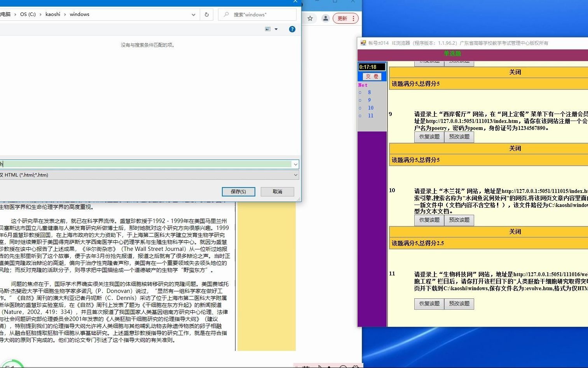
Task: Navigate to OS (C:) in breadcrumb
Action: point(28,14)
